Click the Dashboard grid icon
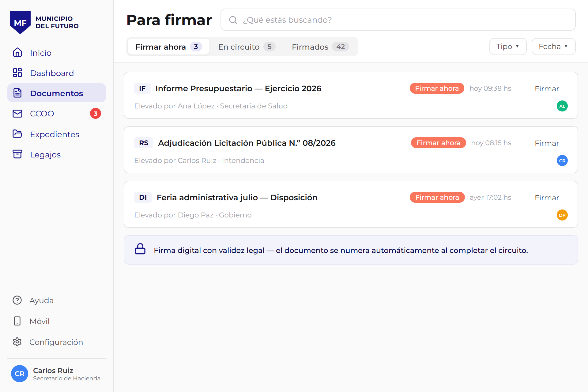The image size is (588, 392). click(17, 73)
